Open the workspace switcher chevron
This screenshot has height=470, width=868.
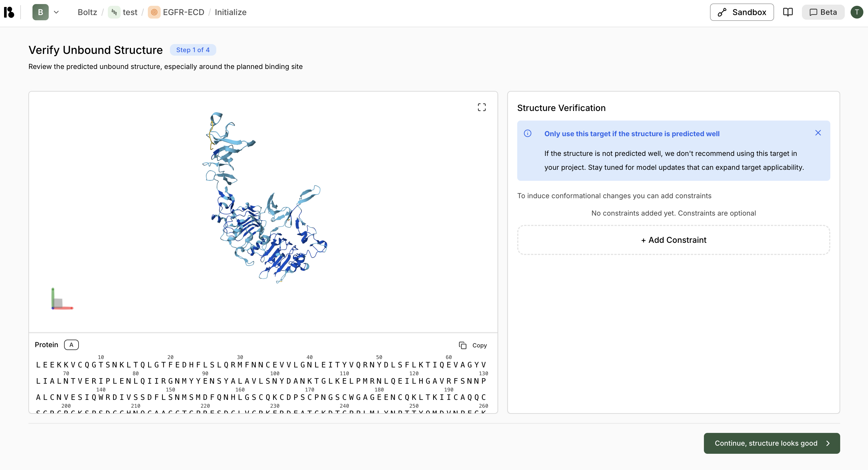point(57,12)
